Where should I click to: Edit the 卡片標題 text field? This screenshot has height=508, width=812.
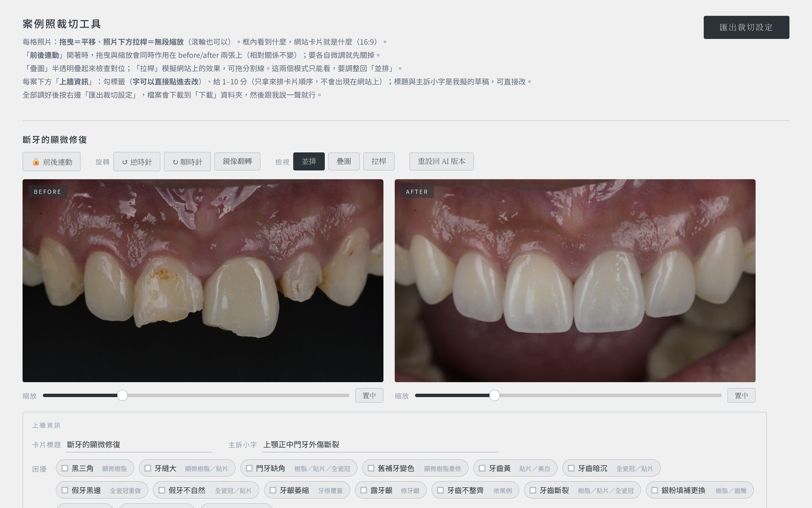[139, 445]
